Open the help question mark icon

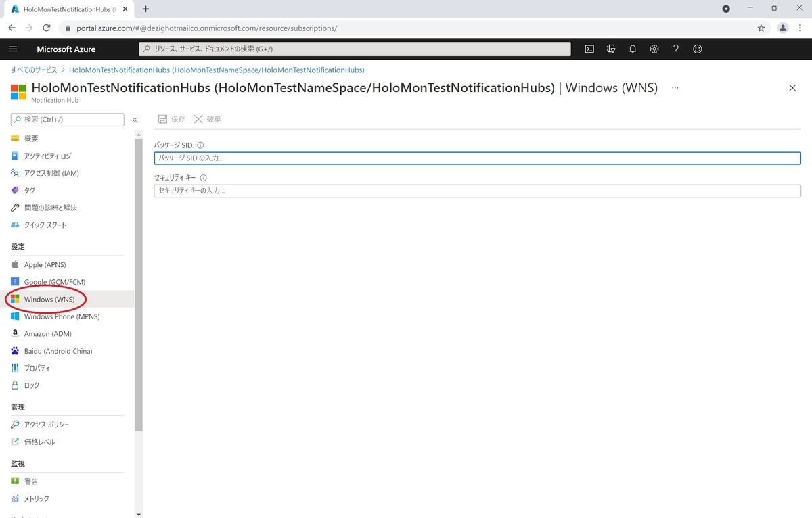tap(676, 49)
